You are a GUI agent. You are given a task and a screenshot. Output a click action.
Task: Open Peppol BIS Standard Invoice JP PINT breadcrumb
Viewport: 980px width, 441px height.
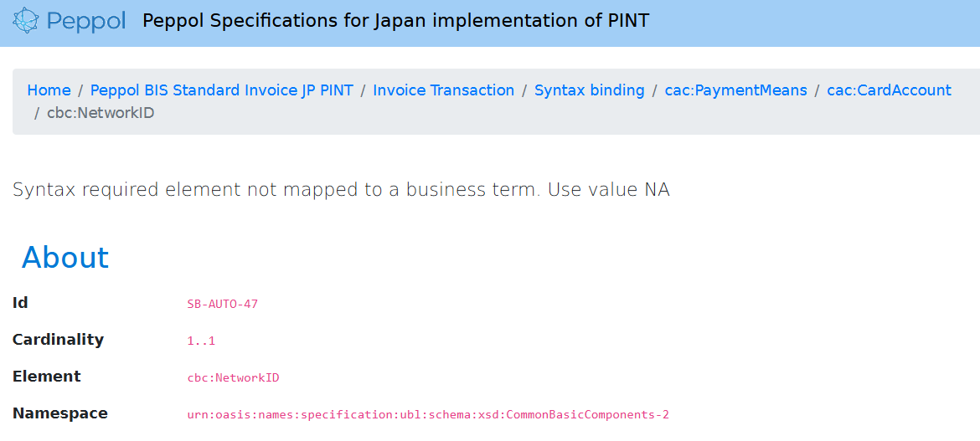click(x=221, y=90)
